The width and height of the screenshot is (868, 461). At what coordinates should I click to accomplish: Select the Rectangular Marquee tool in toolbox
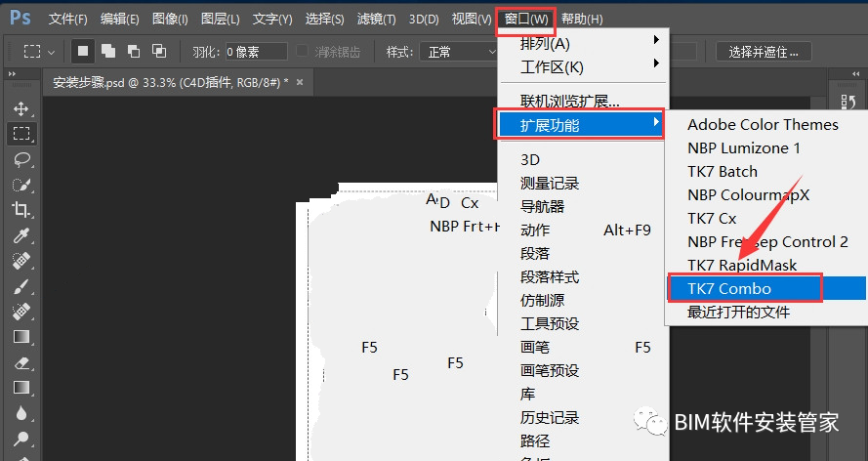[x=21, y=134]
